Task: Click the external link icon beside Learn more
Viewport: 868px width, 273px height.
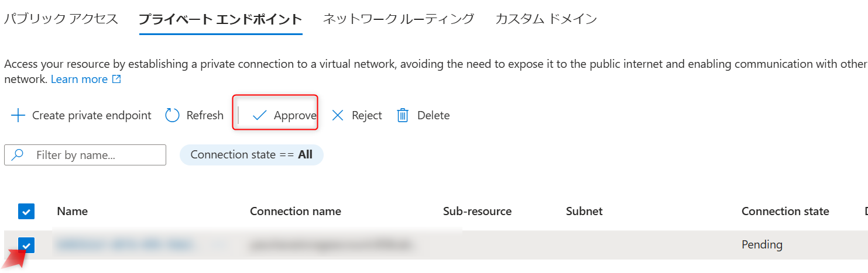Action: [116, 80]
